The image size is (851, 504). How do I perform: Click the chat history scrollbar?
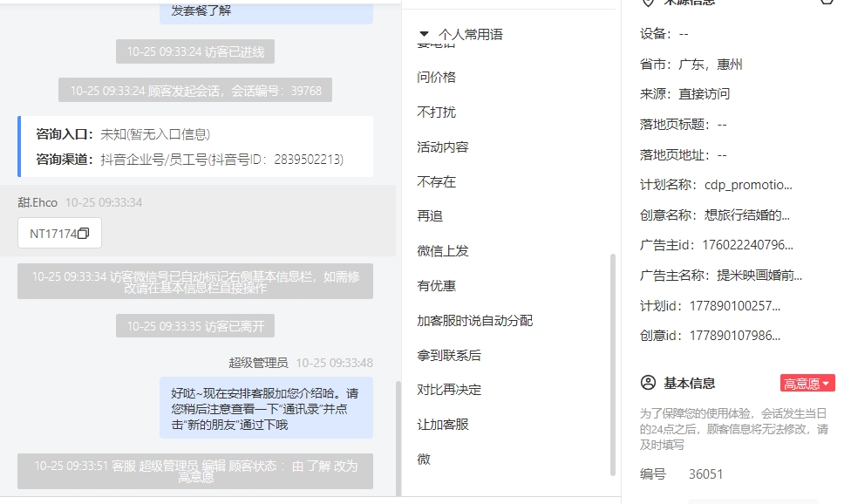click(398, 439)
